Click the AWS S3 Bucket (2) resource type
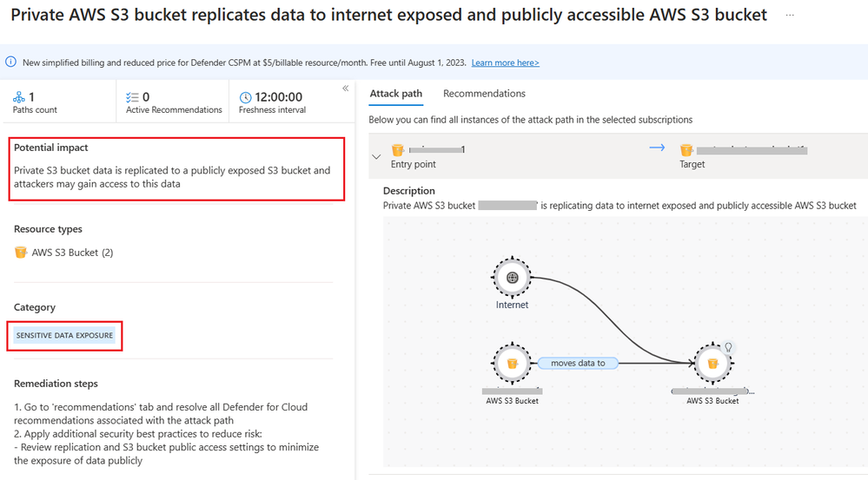868x480 pixels. (72, 253)
